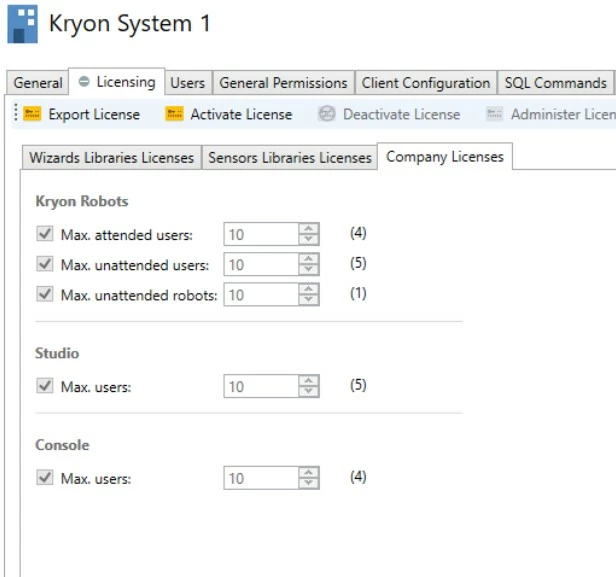Decrease Max. attended users value

[x=309, y=239]
